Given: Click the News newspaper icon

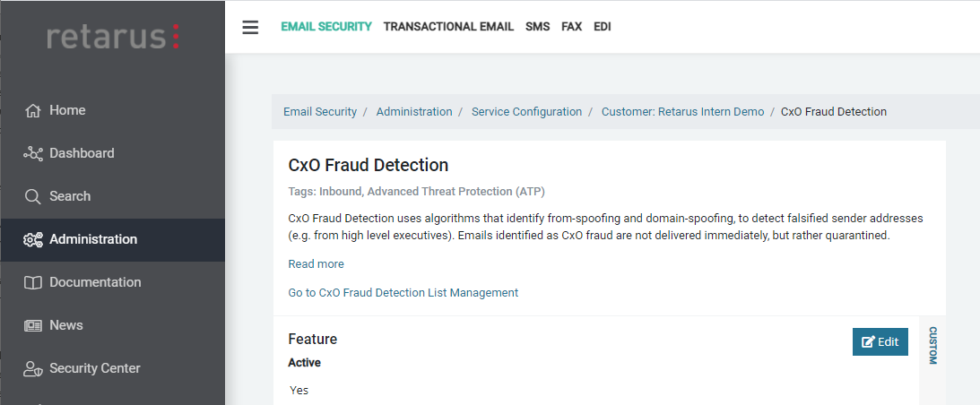Looking at the screenshot, I should (x=33, y=326).
